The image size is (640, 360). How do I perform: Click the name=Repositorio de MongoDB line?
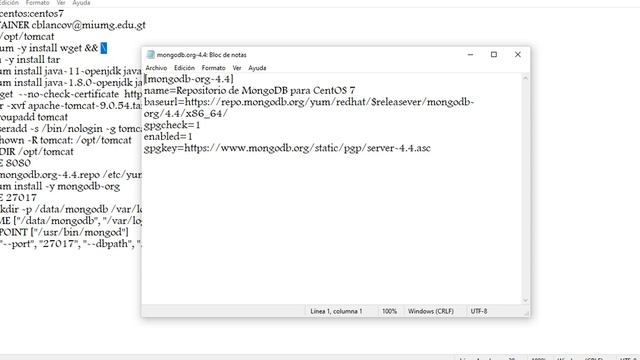(249, 90)
